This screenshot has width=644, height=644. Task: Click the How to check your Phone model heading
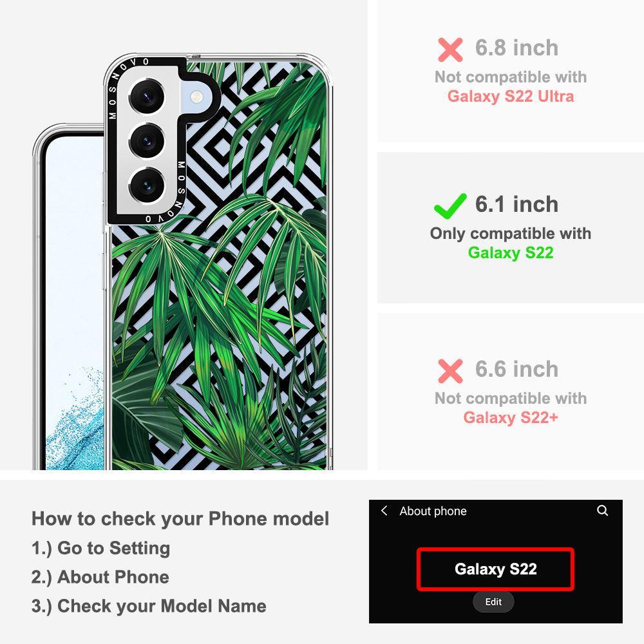(180, 518)
